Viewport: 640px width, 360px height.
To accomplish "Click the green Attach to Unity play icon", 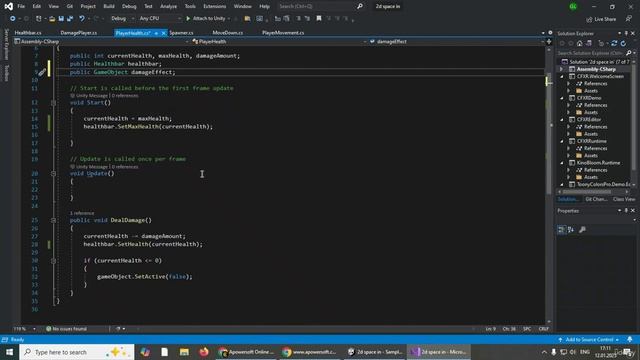I will coord(188,18).
